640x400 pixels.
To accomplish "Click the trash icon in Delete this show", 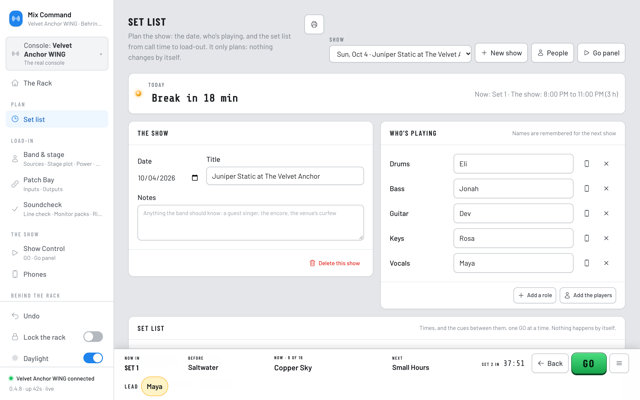I will click(312, 263).
